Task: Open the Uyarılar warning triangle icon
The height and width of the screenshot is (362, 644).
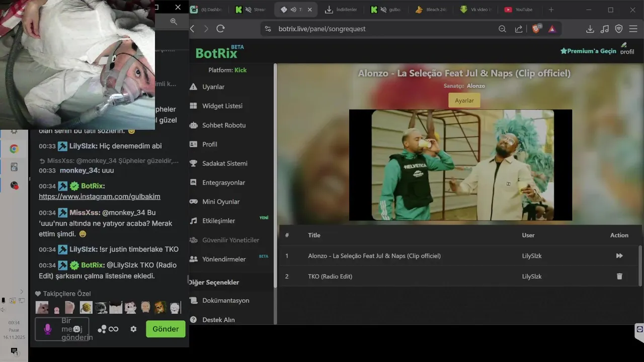Action: pos(193,87)
